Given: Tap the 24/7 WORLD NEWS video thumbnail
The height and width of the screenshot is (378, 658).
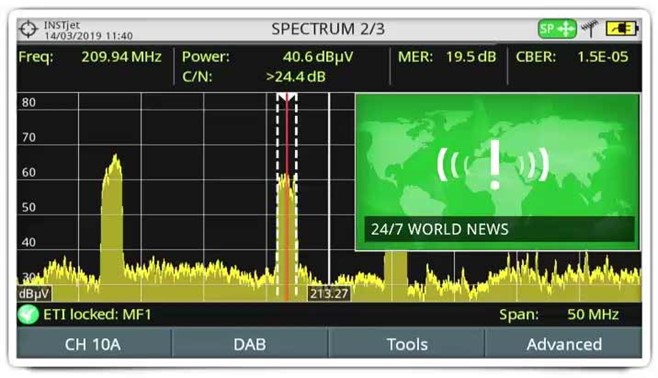Looking at the screenshot, I should pyautogui.click(x=498, y=172).
